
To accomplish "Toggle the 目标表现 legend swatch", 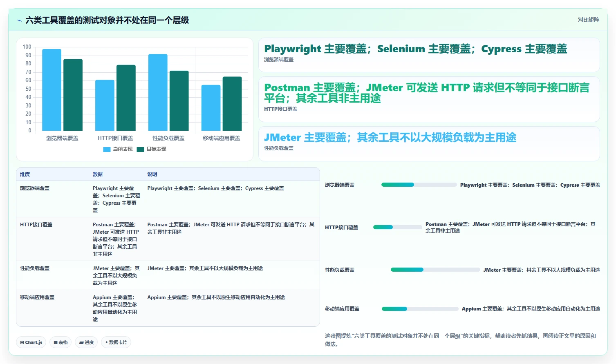I will click(x=140, y=149).
